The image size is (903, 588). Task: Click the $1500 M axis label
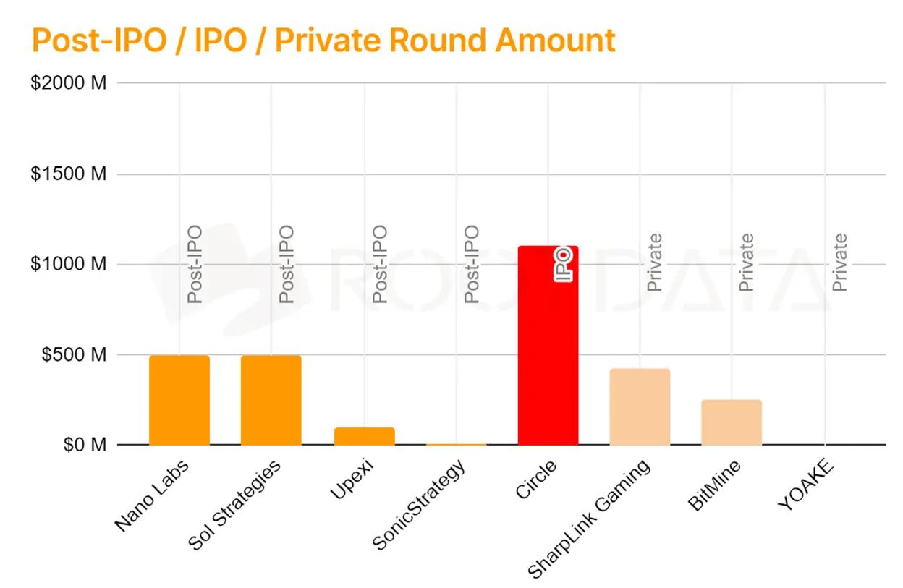[x=69, y=174]
